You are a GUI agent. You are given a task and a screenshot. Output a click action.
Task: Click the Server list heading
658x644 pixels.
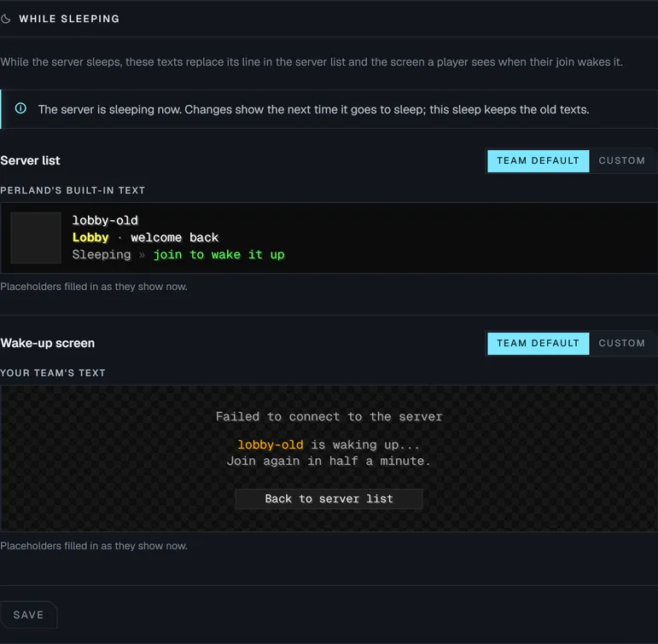30,160
